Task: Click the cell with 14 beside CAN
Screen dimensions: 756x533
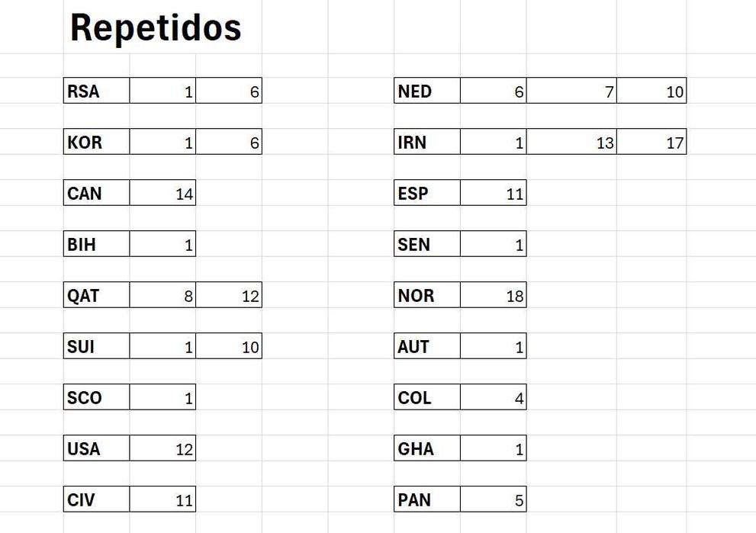Action: pos(162,192)
